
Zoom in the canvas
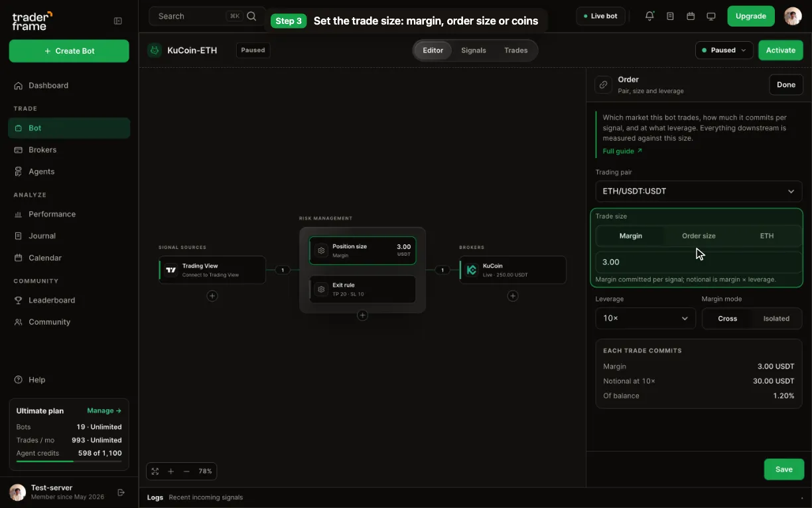click(170, 471)
